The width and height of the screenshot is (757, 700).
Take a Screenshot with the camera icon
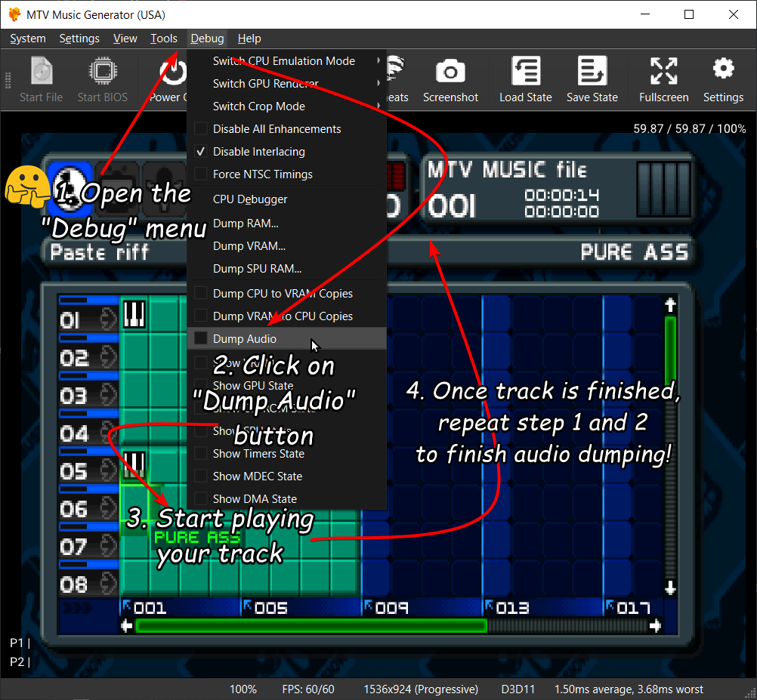(x=450, y=72)
